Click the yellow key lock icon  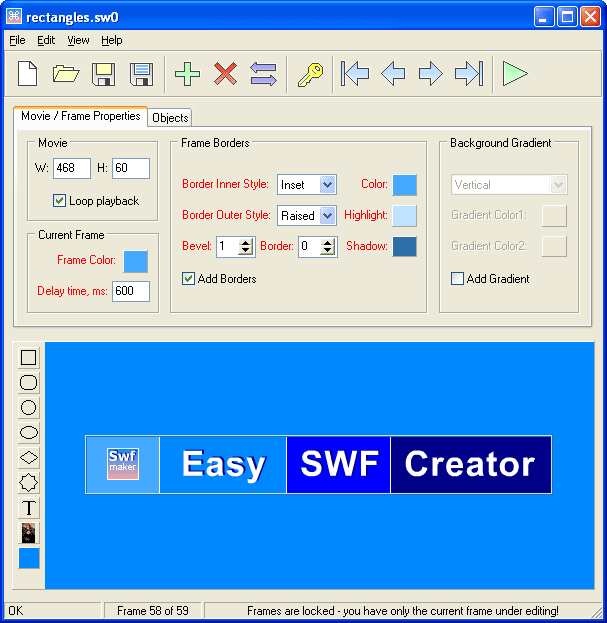coord(310,74)
